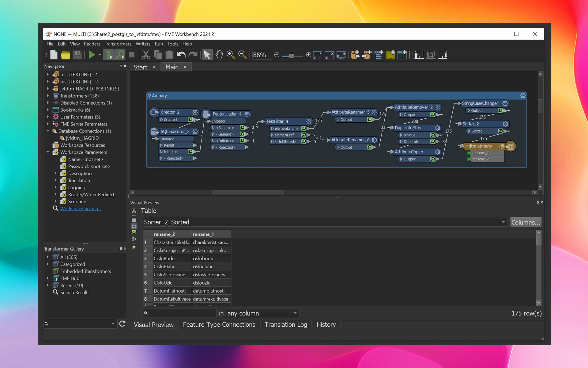The width and height of the screenshot is (588, 368).
Task: Close the Main canvas tab
Action: pos(185,67)
